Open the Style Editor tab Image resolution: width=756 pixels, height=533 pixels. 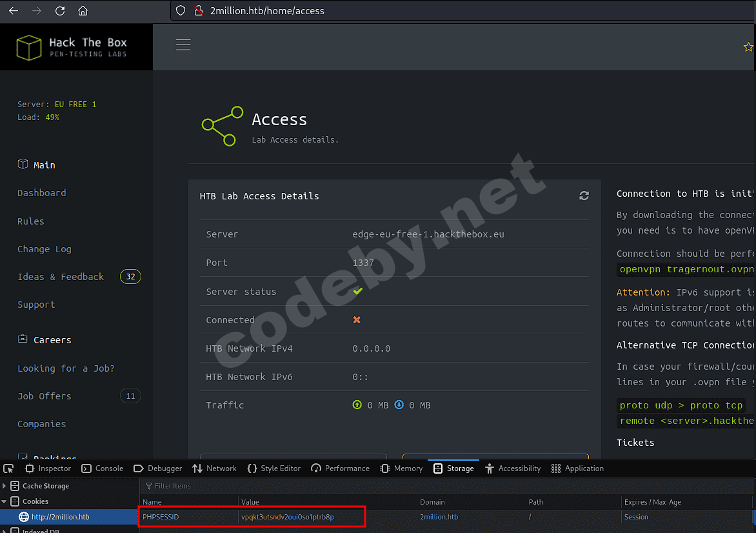(274, 468)
